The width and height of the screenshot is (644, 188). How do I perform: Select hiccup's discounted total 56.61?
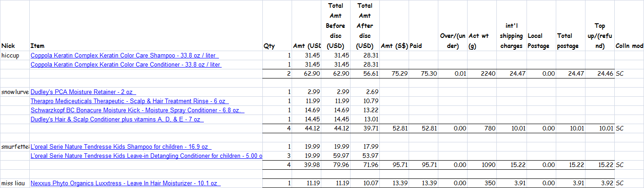(x=365, y=73)
